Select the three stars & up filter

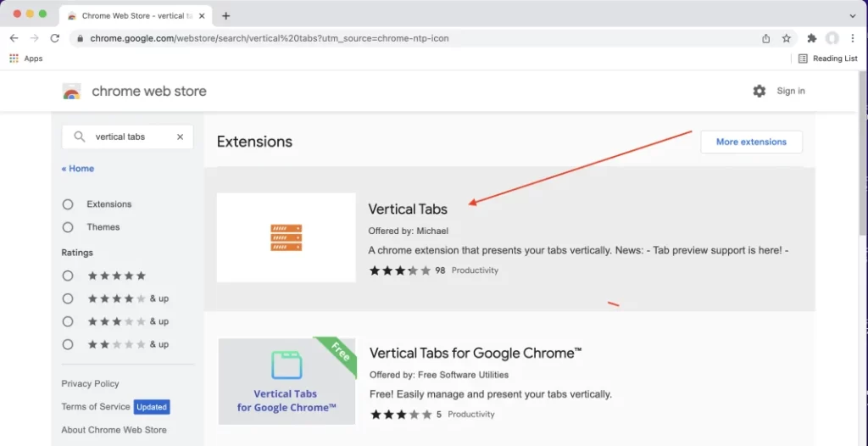(68, 321)
